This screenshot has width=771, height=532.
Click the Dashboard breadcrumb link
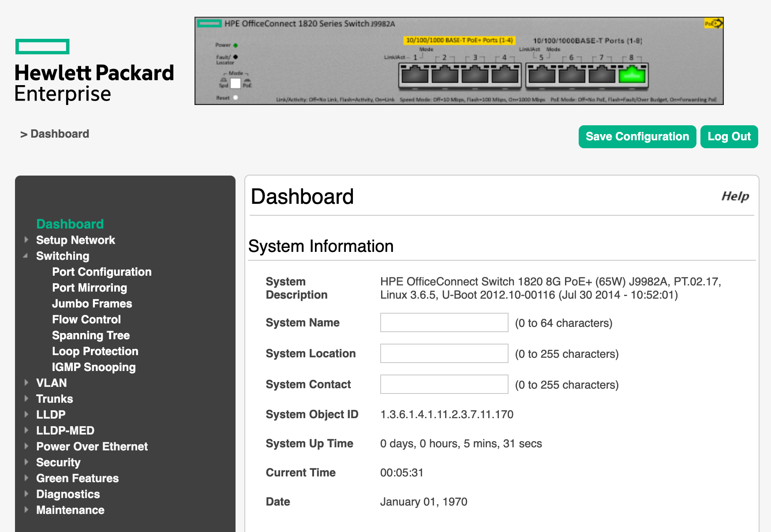click(x=60, y=134)
